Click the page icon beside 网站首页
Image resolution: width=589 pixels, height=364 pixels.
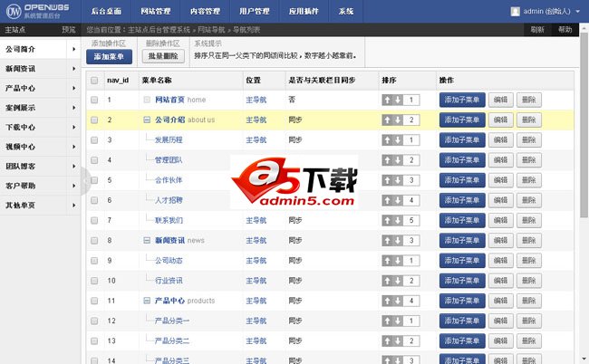[147, 100]
